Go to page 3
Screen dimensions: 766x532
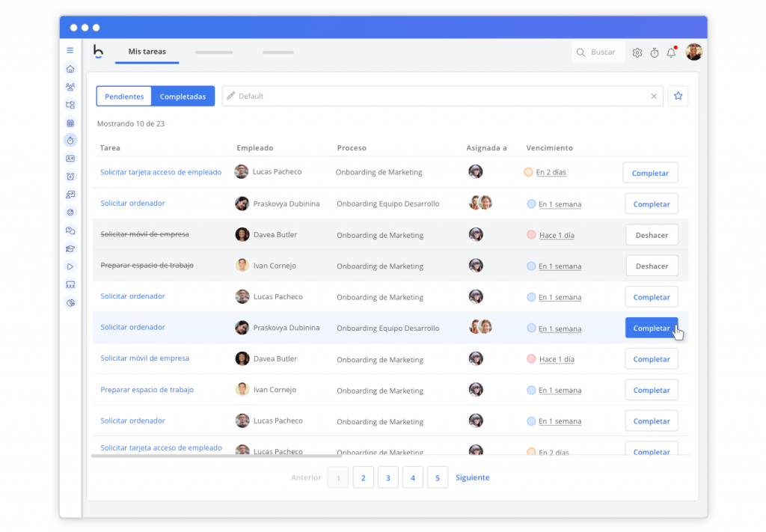tap(388, 478)
